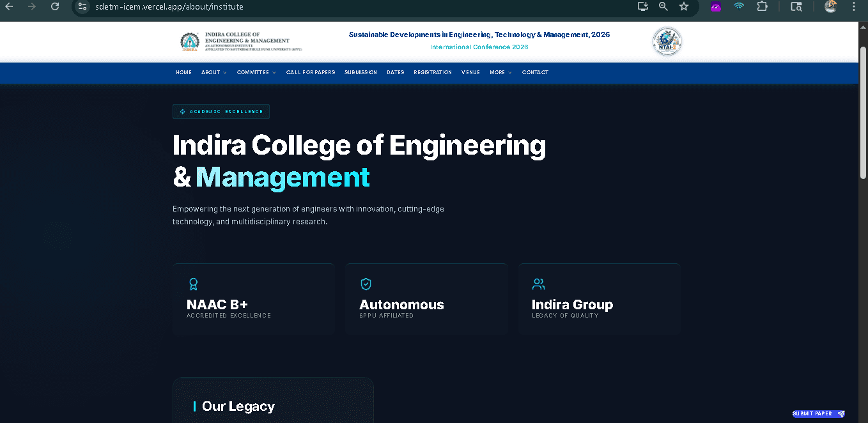Click the Autonomous card heading

pos(401,305)
